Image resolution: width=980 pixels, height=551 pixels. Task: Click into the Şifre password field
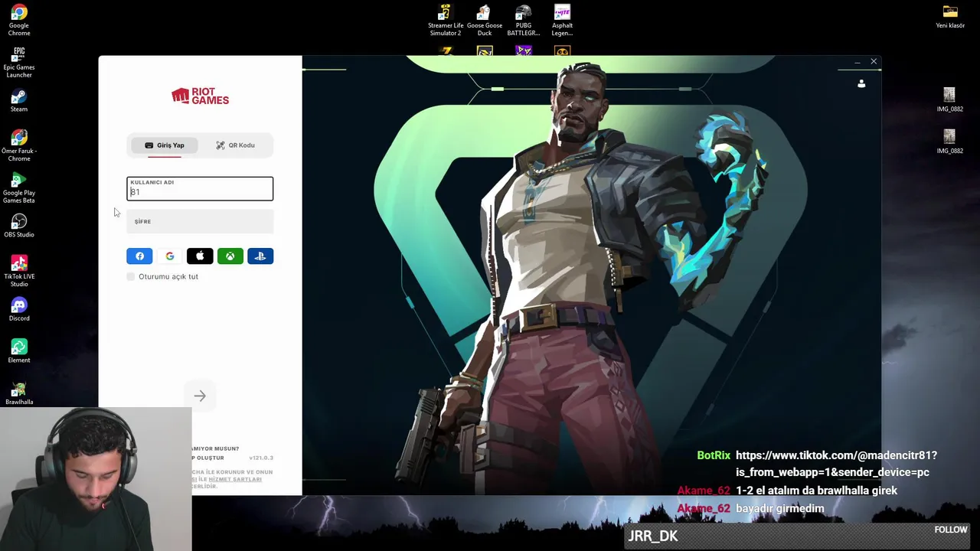[200, 221]
